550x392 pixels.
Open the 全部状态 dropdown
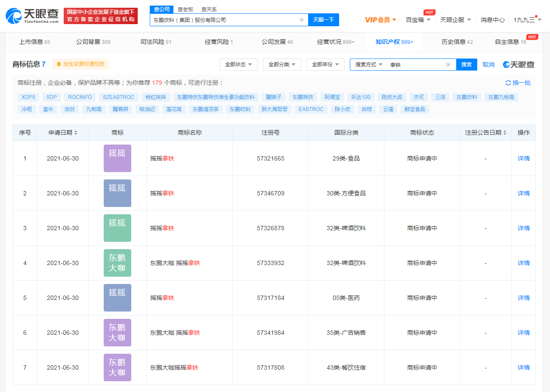click(x=238, y=65)
